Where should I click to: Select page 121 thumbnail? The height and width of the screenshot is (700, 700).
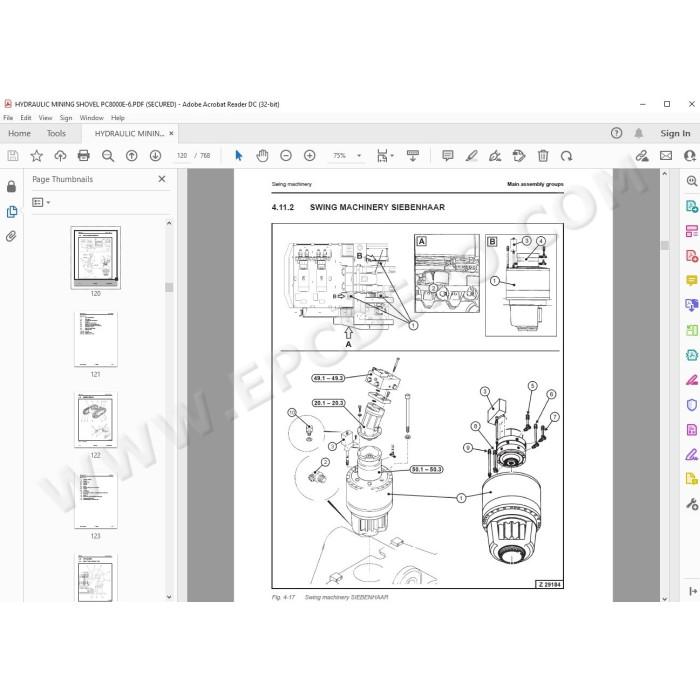96,339
